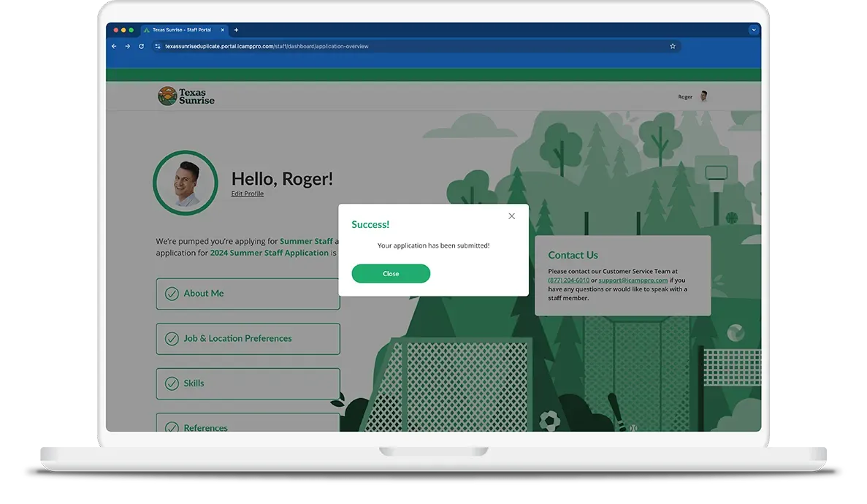Select the Texas Sunrise - Staff Portal tab
The height and width of the screenshot is (504, 867).
(x=184, y=30)
